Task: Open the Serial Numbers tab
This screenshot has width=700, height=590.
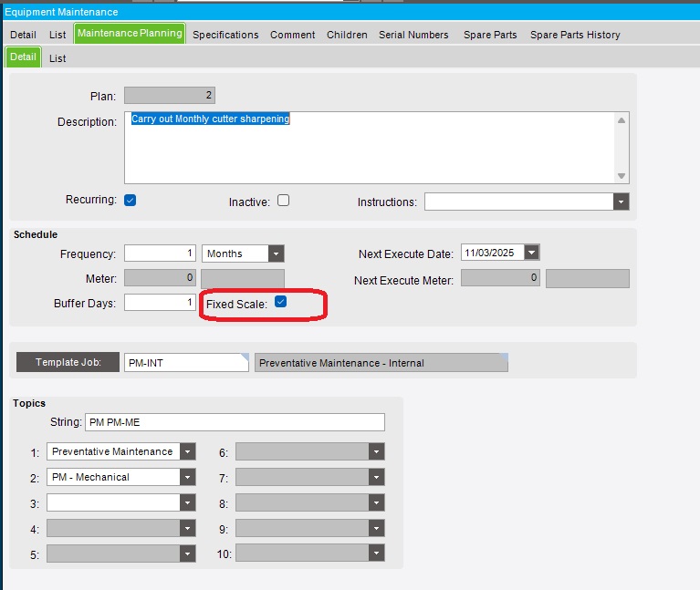Action: coord(413,35)
